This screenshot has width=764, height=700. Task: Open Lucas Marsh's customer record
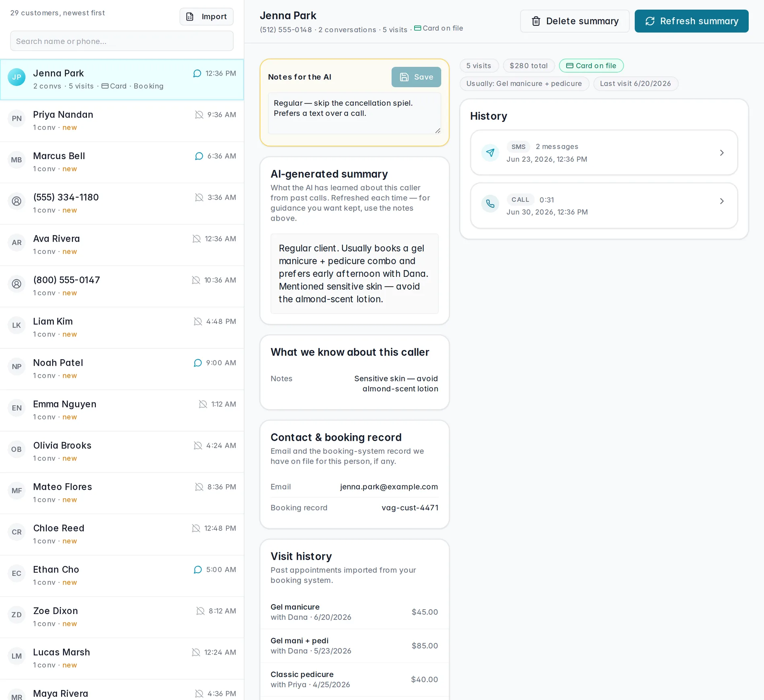[x=122, y=659]
